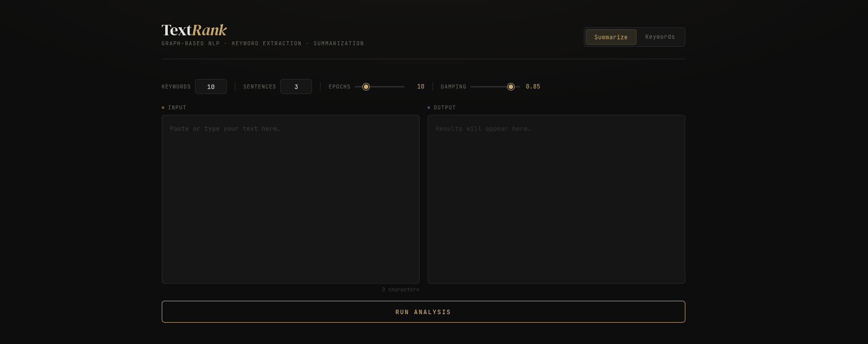Image resolution: width=868 pixels, height=344 pixels.
Task: Click the 0 characters counter text
Action: [400, 289]
